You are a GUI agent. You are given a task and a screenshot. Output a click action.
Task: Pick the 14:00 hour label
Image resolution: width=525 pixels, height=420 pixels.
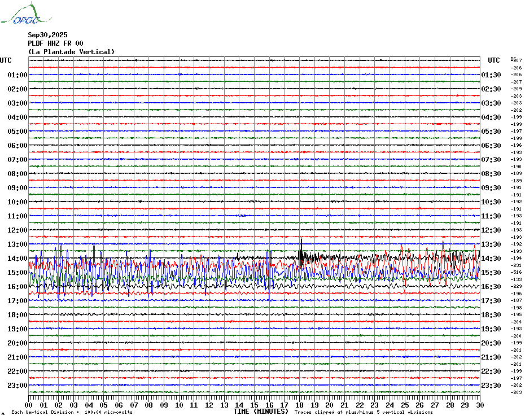tap(17, 258)
